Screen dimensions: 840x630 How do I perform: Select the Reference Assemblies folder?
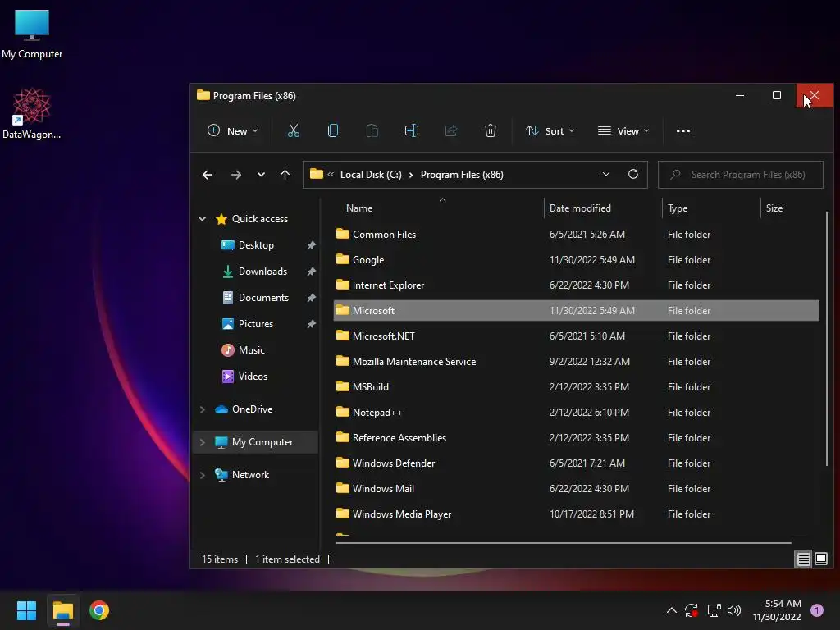pyautogui.click(x=576, y=438)
